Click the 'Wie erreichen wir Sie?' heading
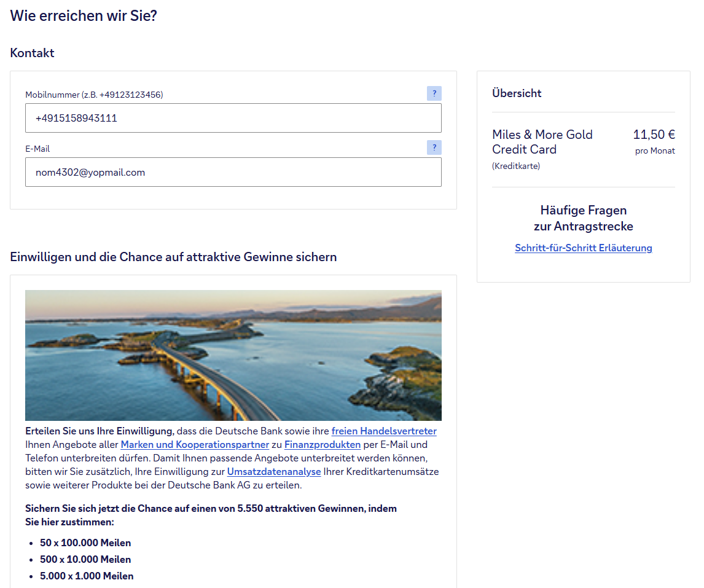Screen dimensions: 704x588 click(x=84, y=16)
